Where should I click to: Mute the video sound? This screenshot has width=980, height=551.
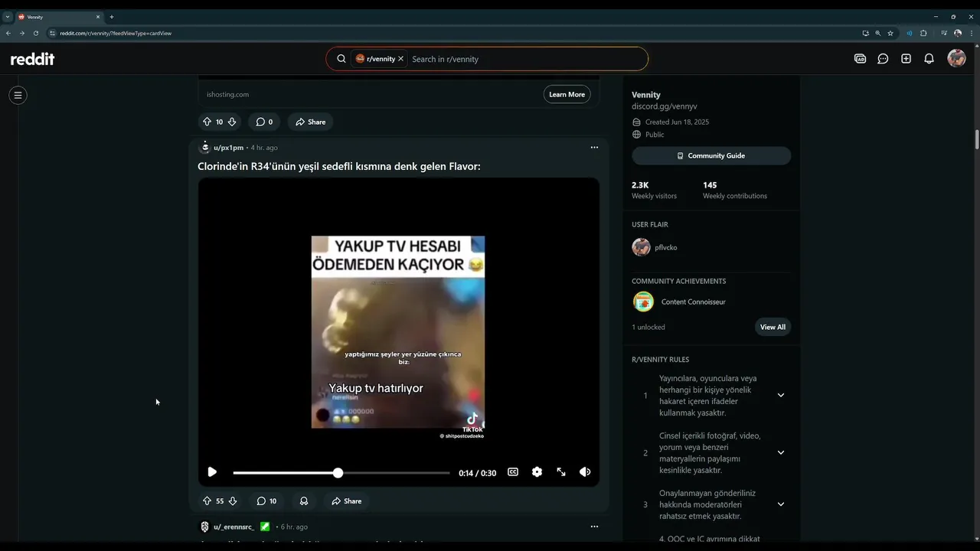click(585, 472)
